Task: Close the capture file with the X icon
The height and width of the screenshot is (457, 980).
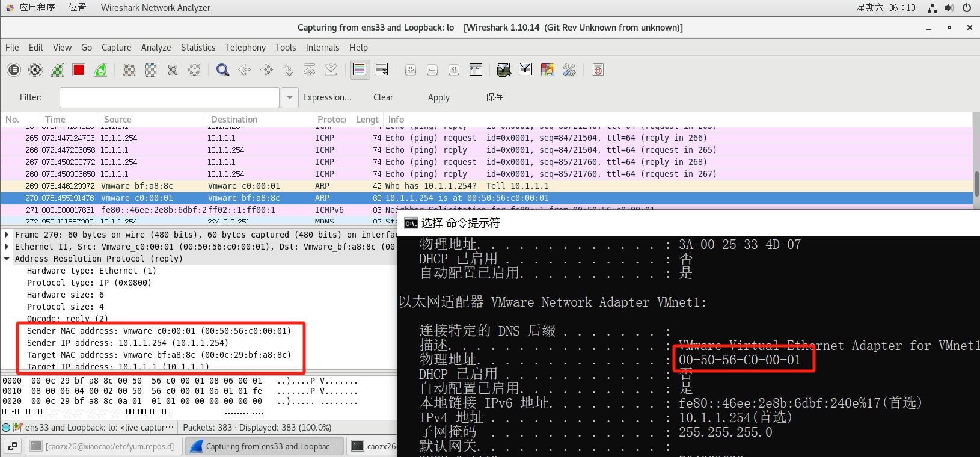Action: click(x=173, y=70)
